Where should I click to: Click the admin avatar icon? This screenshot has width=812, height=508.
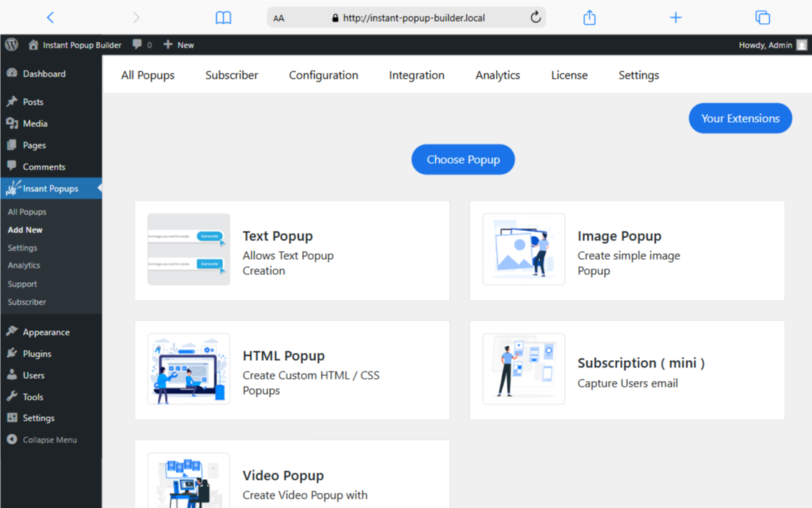tap(802, 45)
